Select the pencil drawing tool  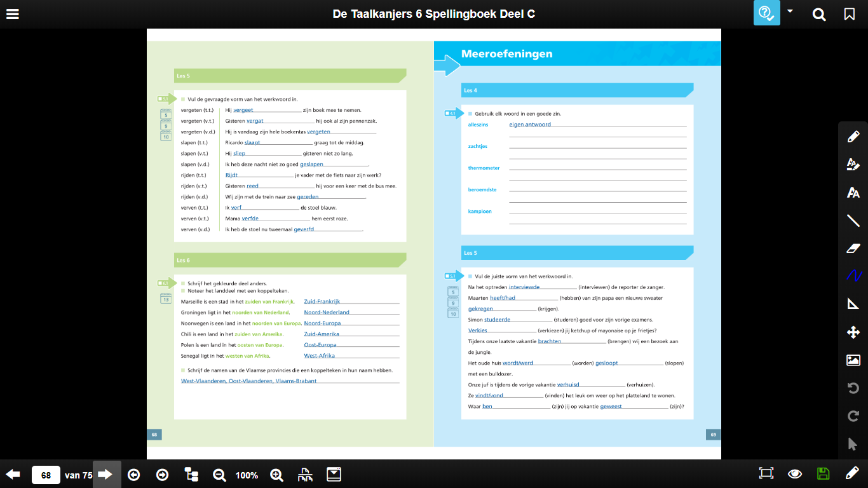click(x=853, y=137)
